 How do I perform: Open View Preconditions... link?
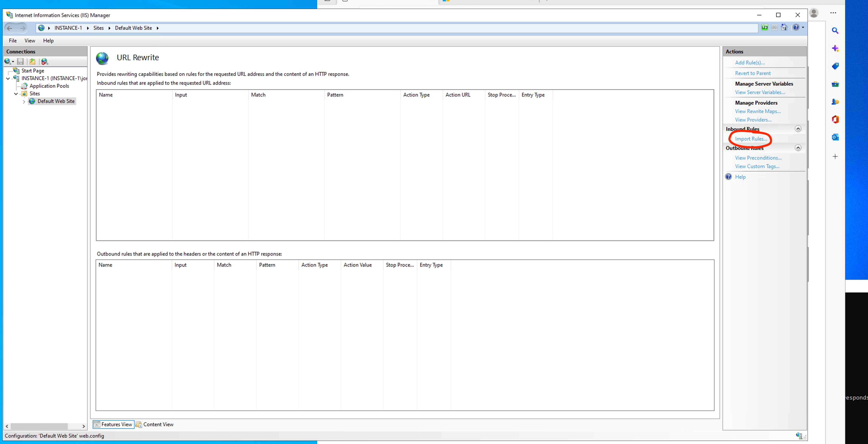[x=758, y=158]
